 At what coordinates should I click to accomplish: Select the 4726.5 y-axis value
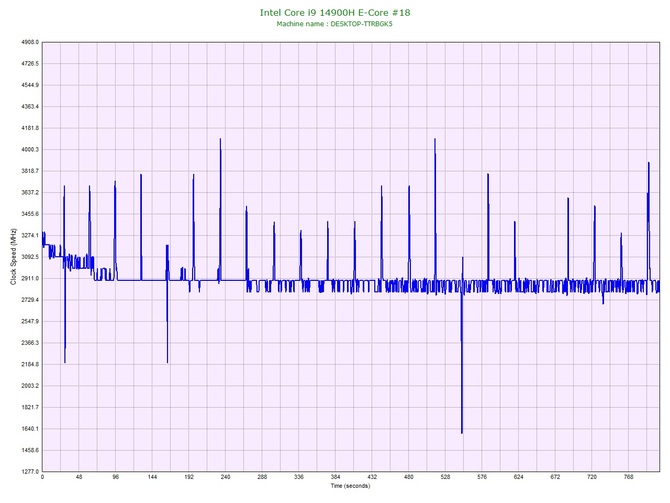click(x=30, y=64)
